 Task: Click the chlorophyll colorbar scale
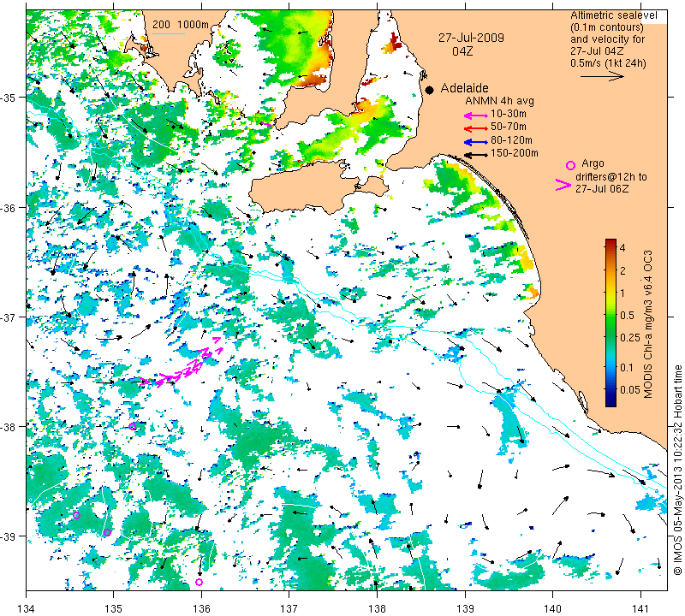click(611, 323)
